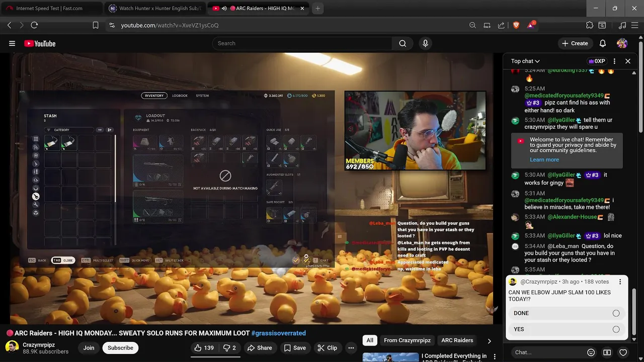Switch to the Watch Hunter x Hunter tab
The image size is (644, 362).
pyautogui.click(x=155, y=9)
